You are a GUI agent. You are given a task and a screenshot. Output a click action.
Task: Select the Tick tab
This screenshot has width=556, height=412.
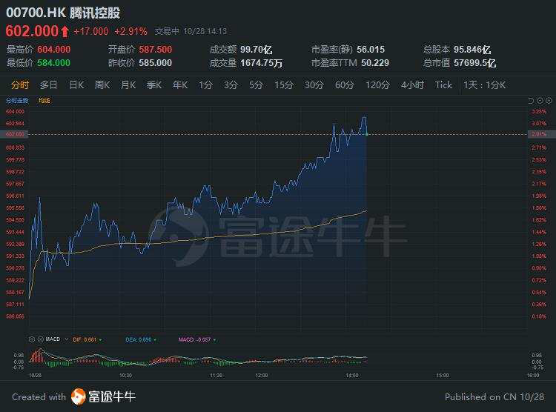click(444, 85)
